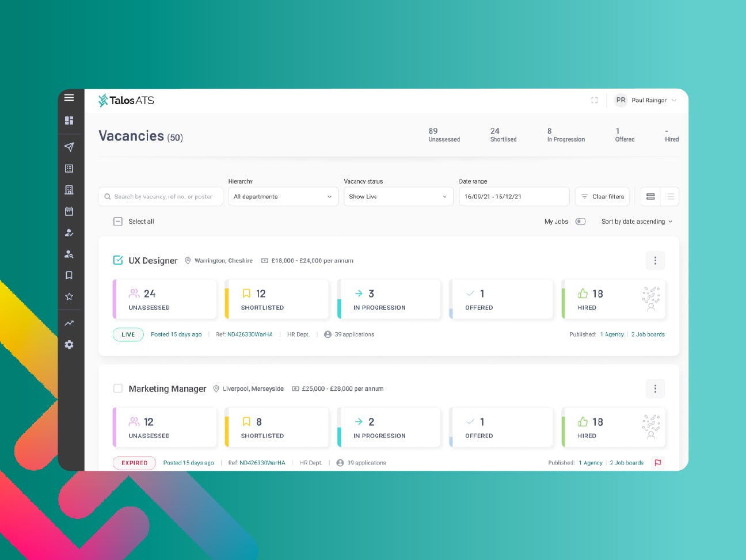The height and width of the screenshot is (560, 746).
Task: Open the dashboard grid icon in sidebar
Action: 69,120
